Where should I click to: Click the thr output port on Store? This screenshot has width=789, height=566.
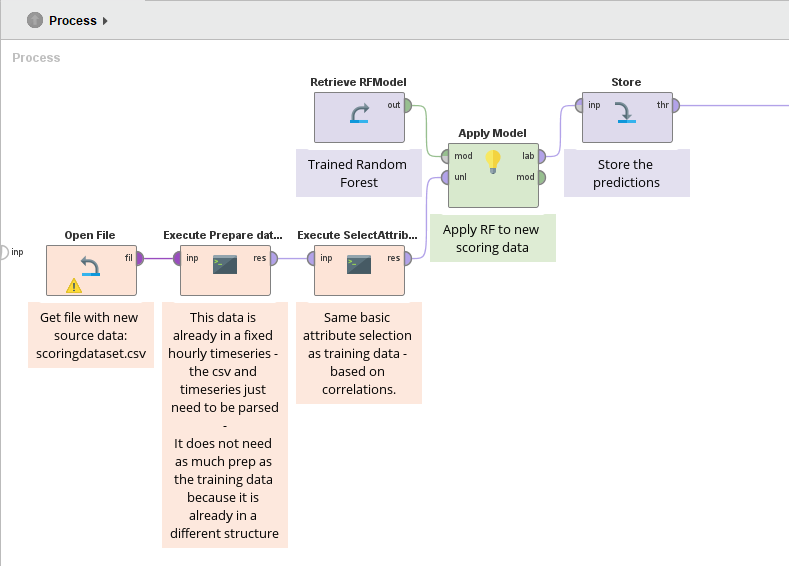(676, 105)
